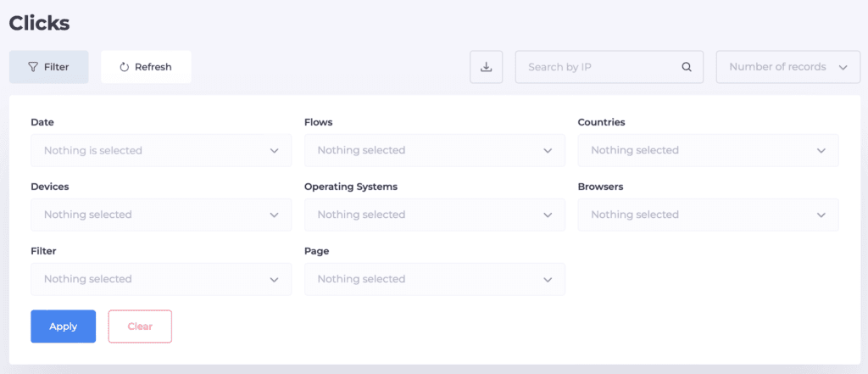
Task: Expand the Flows dropdown
Action: tap(434, 150)
